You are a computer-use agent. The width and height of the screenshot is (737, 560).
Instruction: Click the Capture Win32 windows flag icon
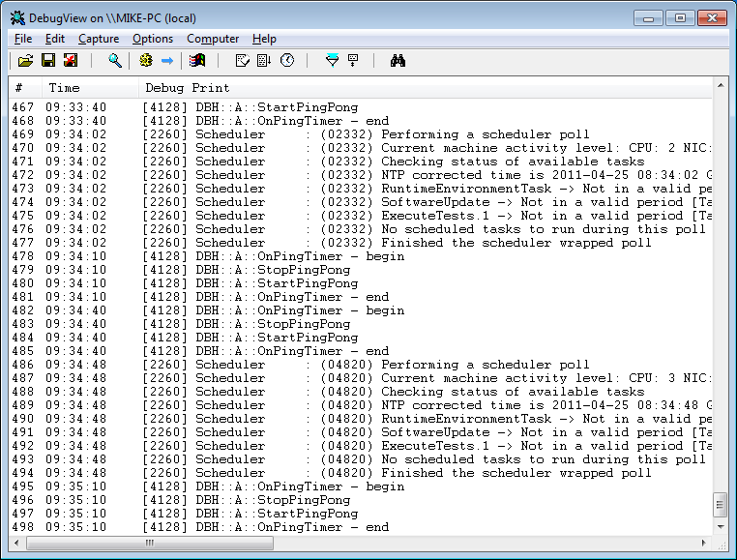tap(197, 60)
